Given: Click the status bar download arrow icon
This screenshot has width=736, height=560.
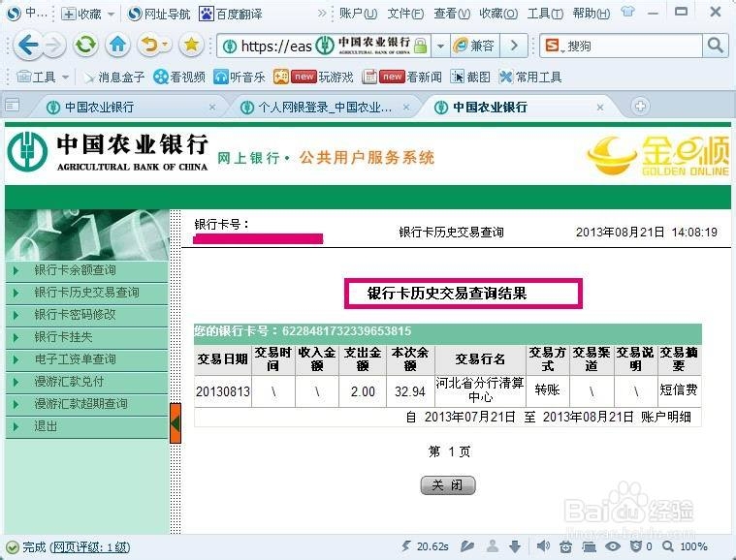Looking at the screenshot, I should click(x=515, y=546).
